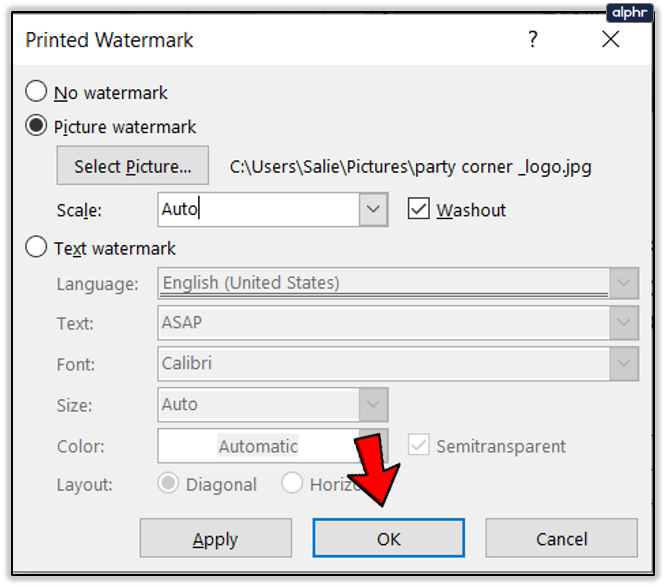This screenshot has width=666, height=587.
Task: Expand the Text dropdown showing ASAP
Action: 625,324
